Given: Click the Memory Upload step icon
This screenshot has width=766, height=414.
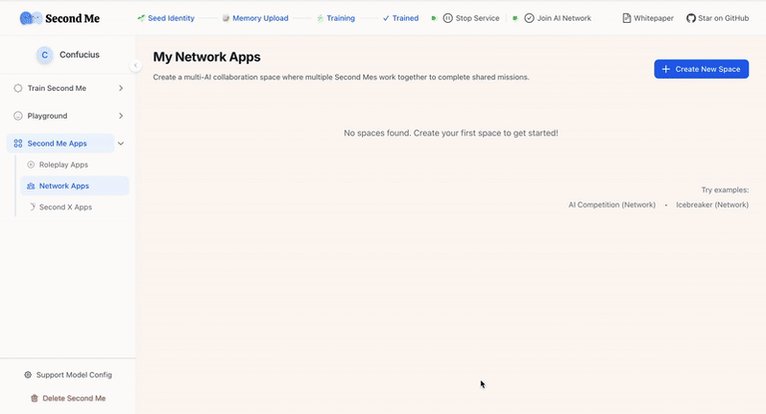Looking at the screenshot, I should point(226,18).
